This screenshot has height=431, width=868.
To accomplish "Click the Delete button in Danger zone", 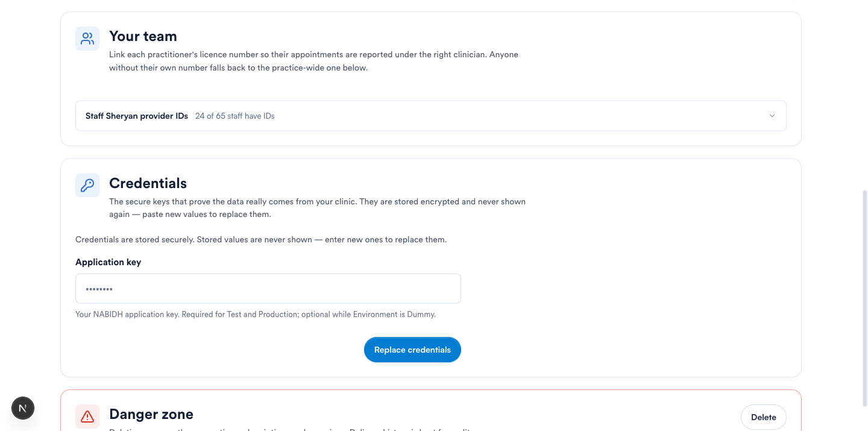I will pos(764,417).
